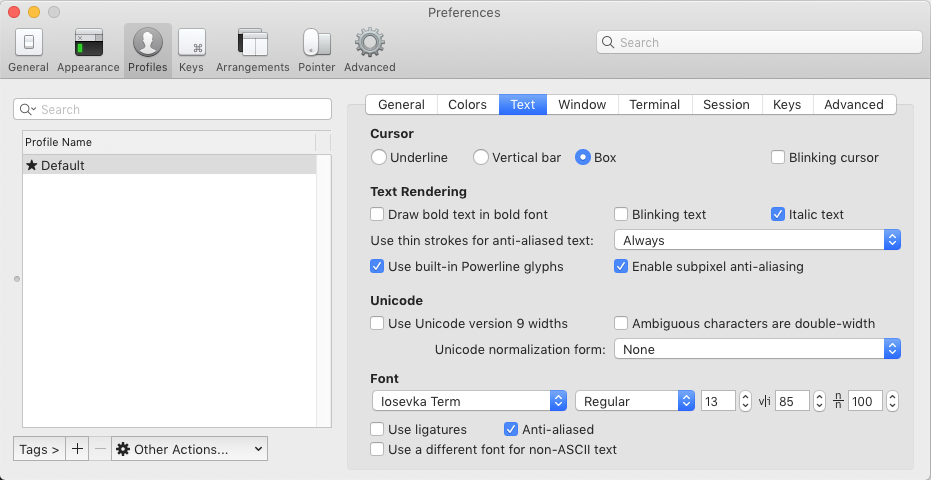Switch to the Colors tab
This screenshot has width=931, height=480.
click(x=467, y=104)
